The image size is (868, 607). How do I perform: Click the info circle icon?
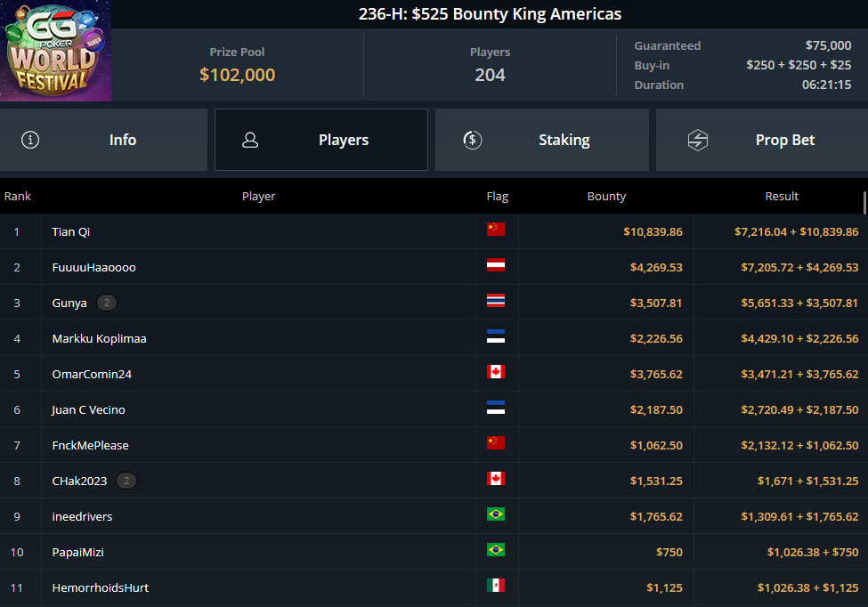30,140
